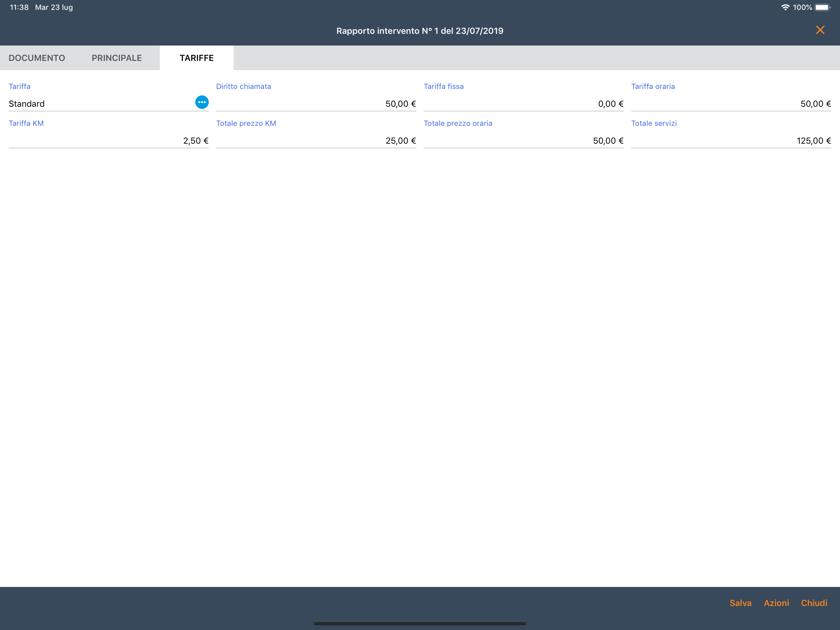Edit the Tariffa KM value

[108, 141]
